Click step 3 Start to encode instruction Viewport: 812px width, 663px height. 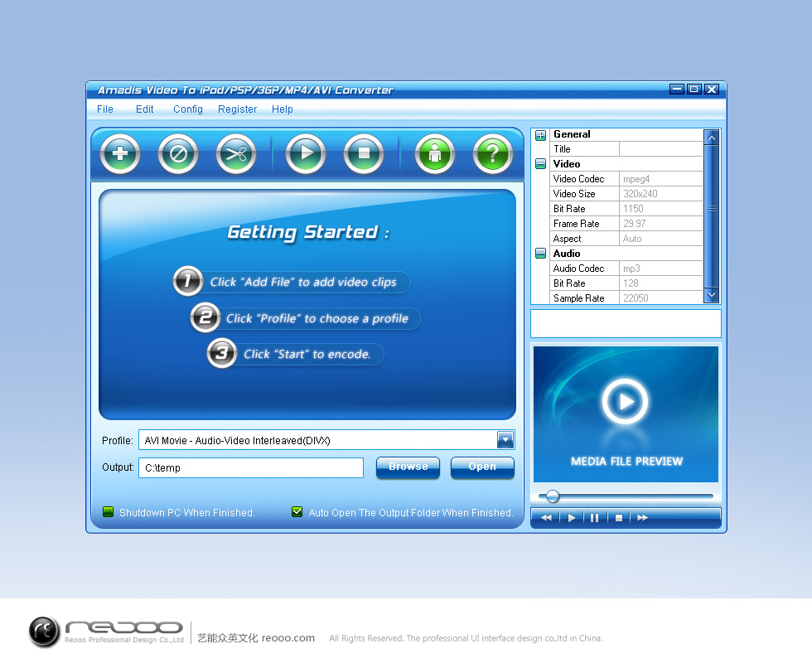295,354
